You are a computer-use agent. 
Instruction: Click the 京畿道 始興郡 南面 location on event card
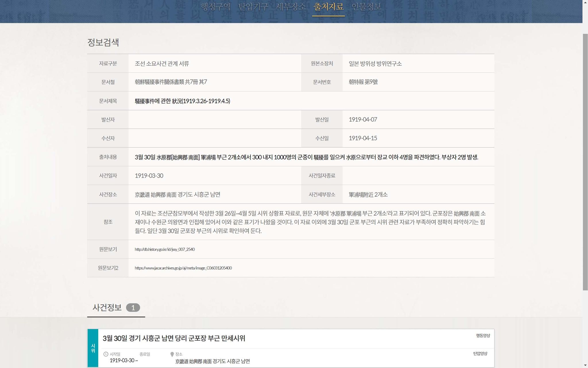212,361
